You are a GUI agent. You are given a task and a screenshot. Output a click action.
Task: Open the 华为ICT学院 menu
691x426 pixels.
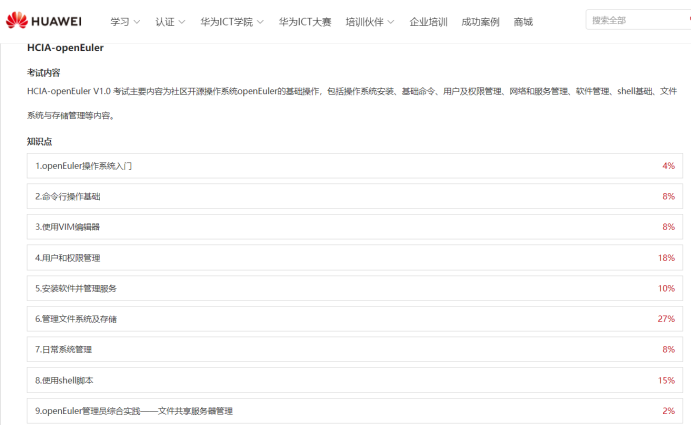click(x=227, y=22)
